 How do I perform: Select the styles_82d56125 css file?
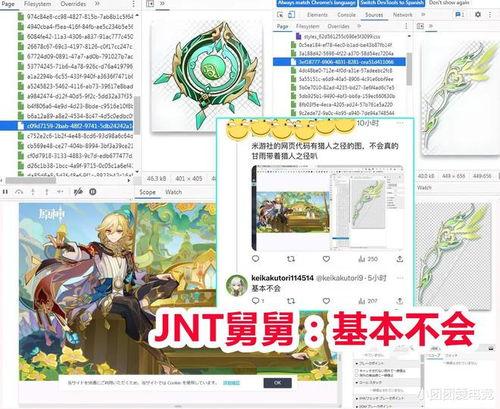click(x=338, y=36)
